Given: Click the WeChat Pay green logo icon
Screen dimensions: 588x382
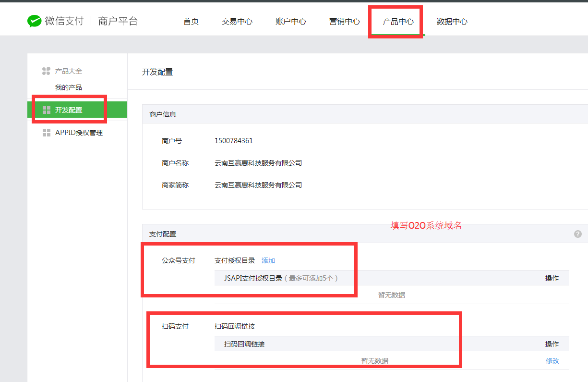Looking at the screenshot, I should point(33,21).
